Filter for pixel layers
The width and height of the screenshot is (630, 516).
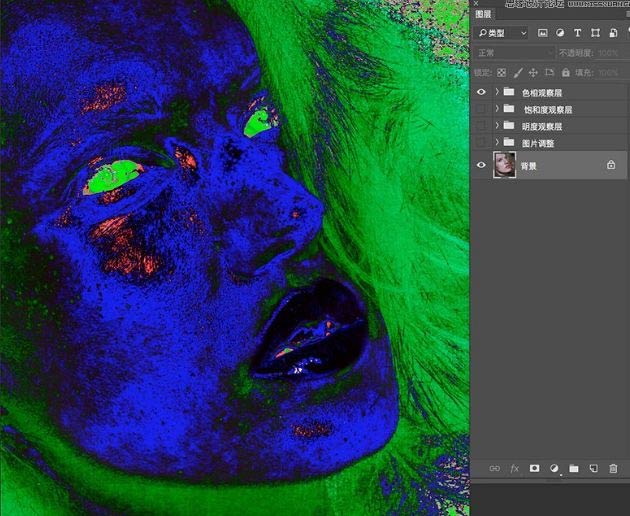coord(543,33)
